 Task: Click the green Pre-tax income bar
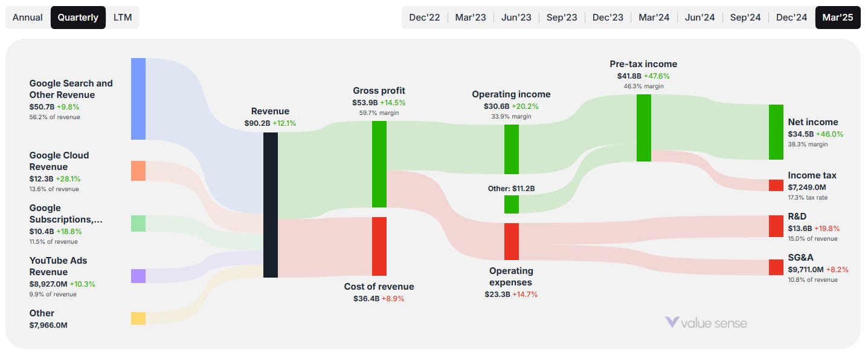644,128
